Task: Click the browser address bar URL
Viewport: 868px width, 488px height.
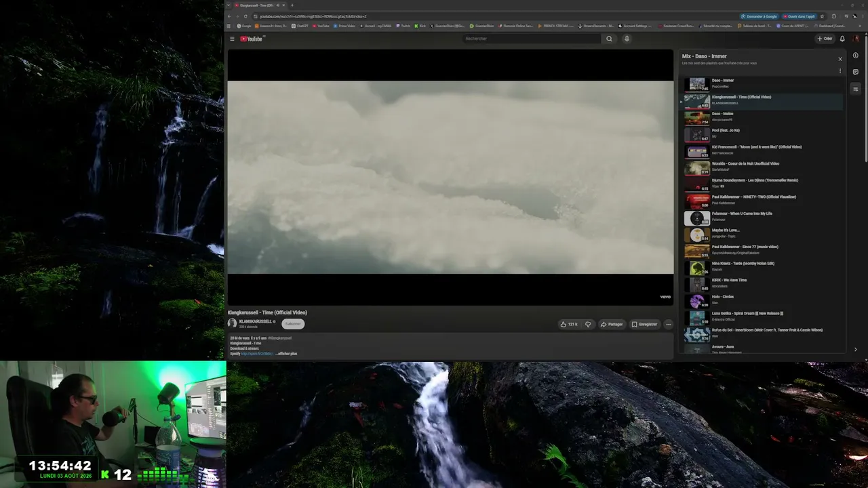Action: (313, 16)
